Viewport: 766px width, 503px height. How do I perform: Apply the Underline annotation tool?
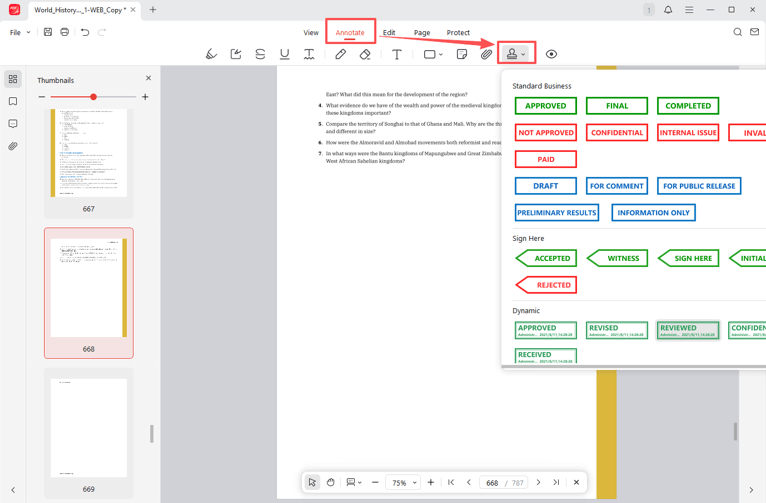(x=284, y=54)
